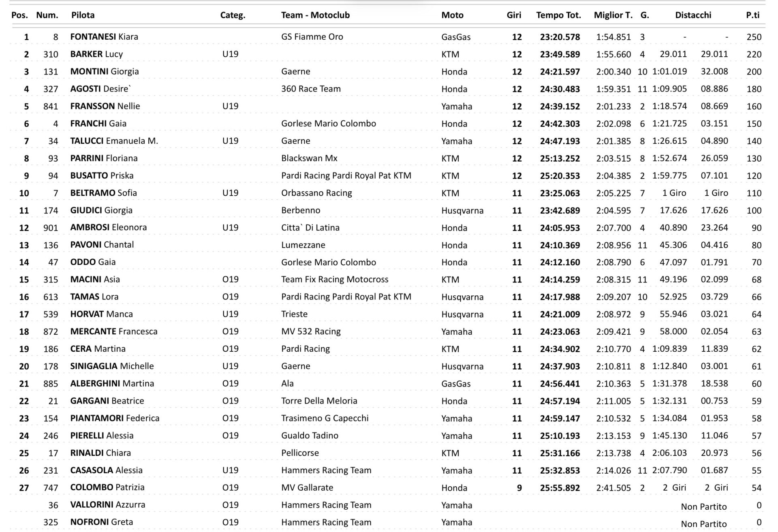
Task: Click the Pos. column header
Action: coord(19,15)
